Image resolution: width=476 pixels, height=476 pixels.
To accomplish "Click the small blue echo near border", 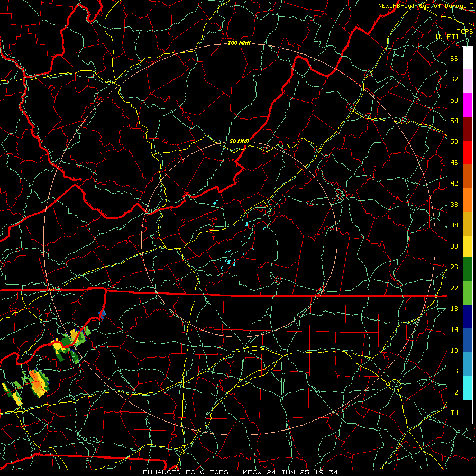I will pyautogui.click(x=102, y=315).
